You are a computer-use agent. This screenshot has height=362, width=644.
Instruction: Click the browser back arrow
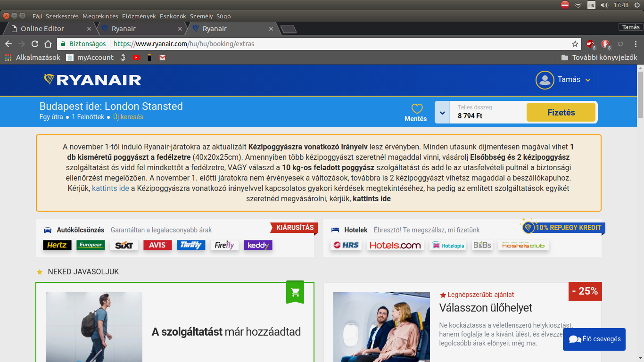tap(8, 44)
